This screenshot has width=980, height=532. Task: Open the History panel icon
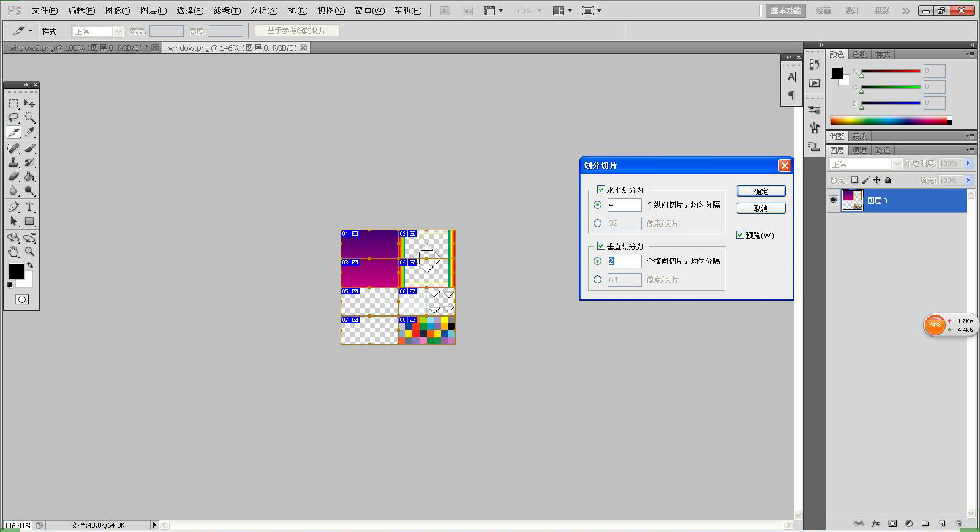click(814, 64)
